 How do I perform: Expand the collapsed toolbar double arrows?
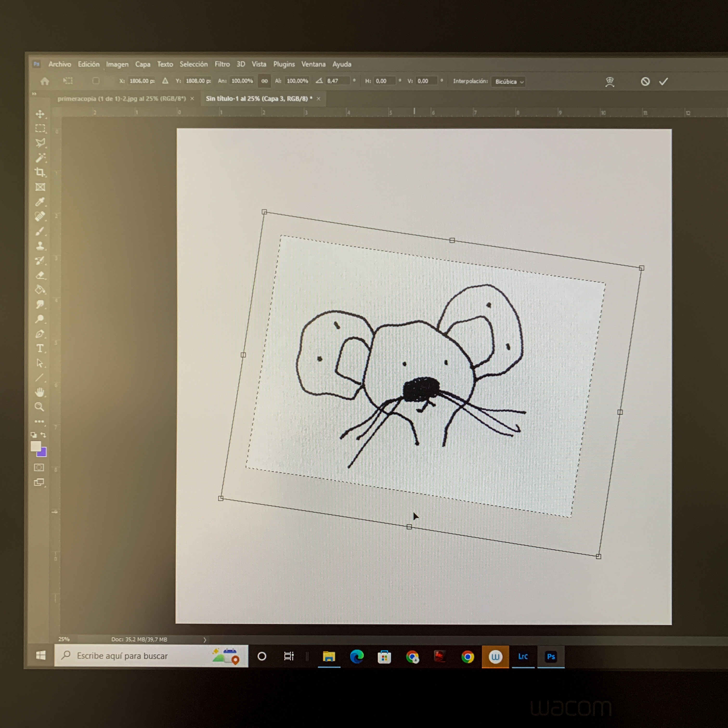coord(34,94)
